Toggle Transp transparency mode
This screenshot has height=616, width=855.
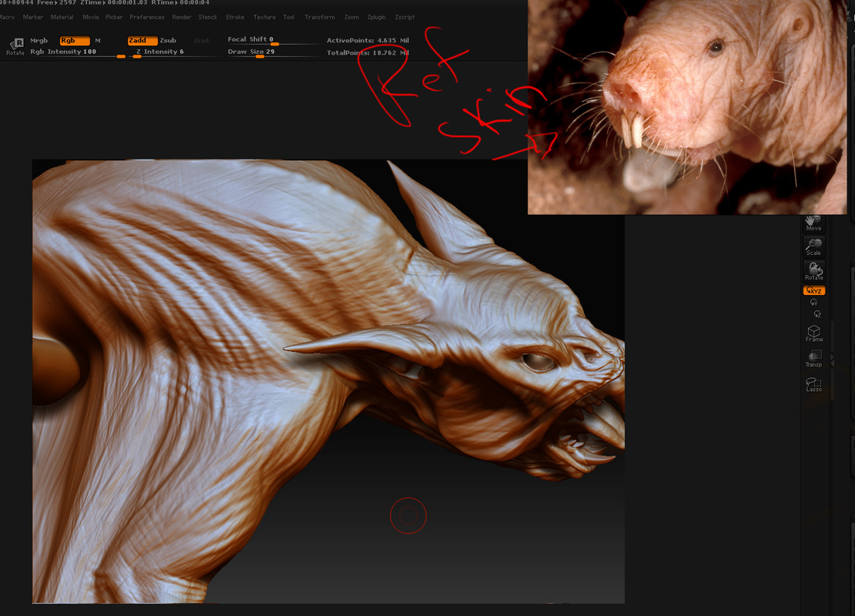[x=814, y=360]
